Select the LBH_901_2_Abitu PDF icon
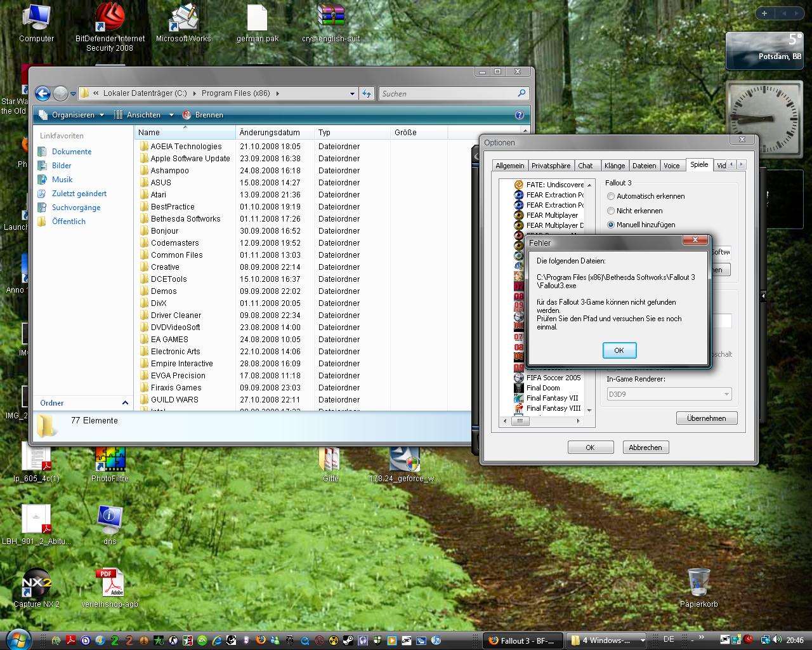812x650 pixels. pos(36,526)
